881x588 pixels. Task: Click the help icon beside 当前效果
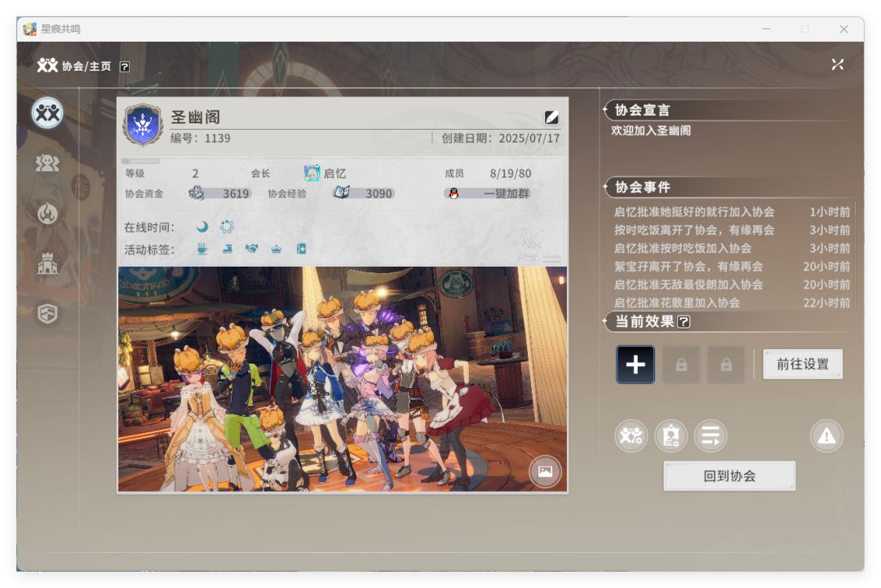point(684,322)
